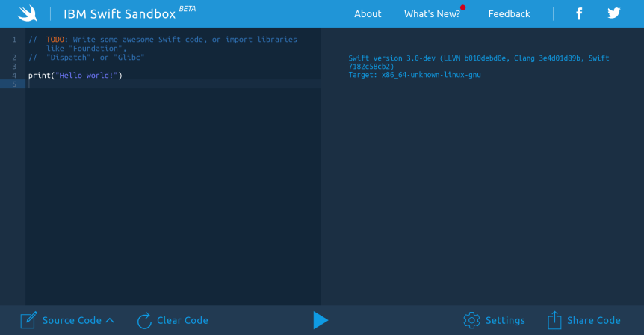
Task: Run the code with the play button
Action: 321,320
